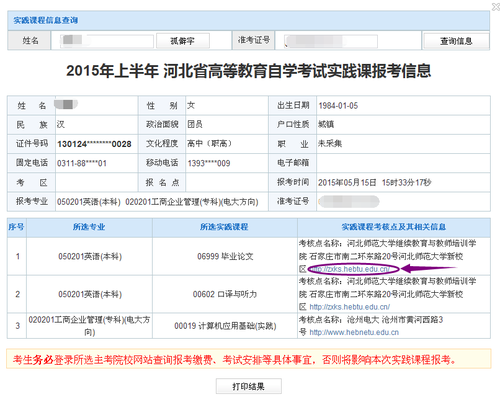Viewport: 500px width, 398px height.
Task: Focus the 姓名 input field in the query bar
Action: click(107, 41)
